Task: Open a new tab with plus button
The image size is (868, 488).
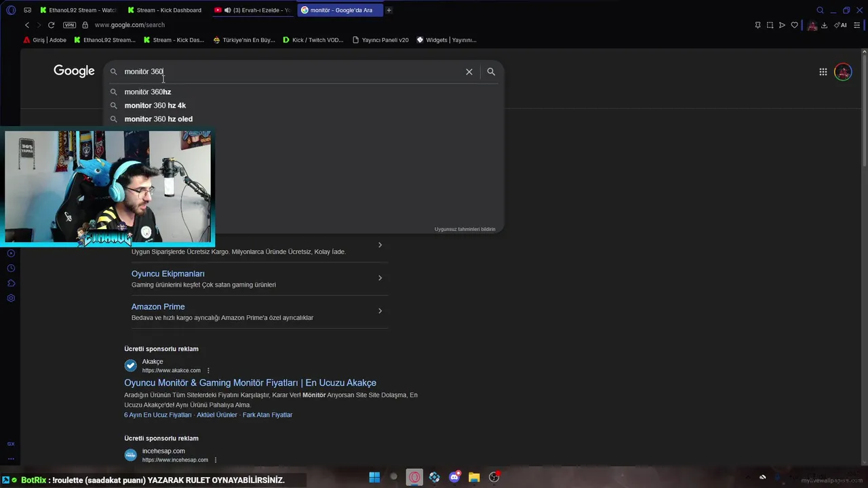Action: (389, 10)
